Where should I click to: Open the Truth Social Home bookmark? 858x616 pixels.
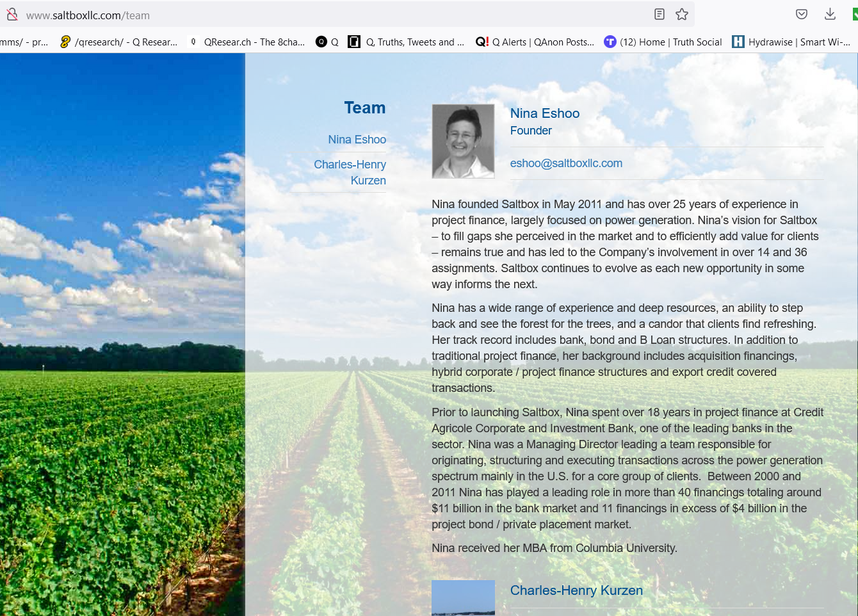coord(663,42)
